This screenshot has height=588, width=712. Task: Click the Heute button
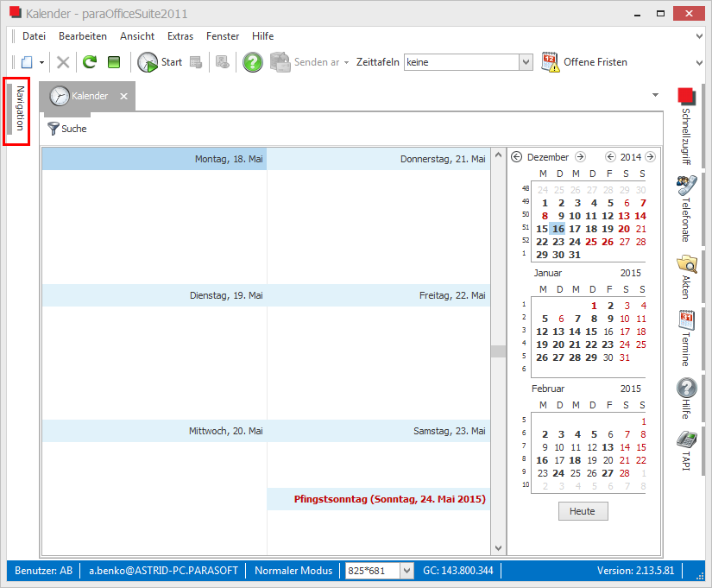point(583,511)
